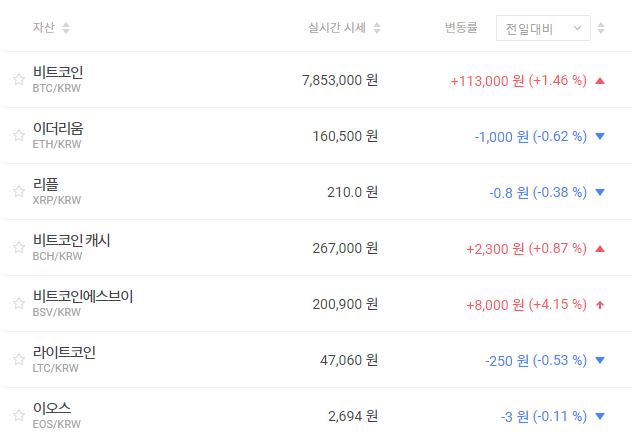Star the XRP/KRW asset
The height and width of the screenshot is (438, 632).
pyautogui.click(x=18, y=192)
